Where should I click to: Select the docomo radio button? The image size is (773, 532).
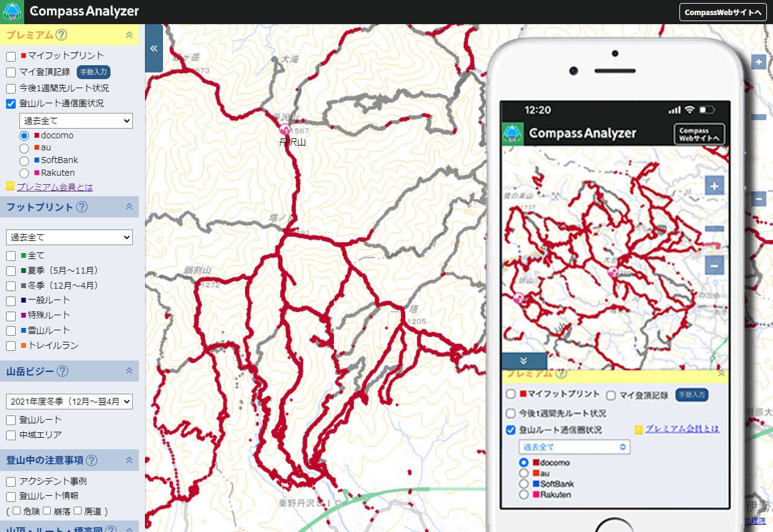24,136
